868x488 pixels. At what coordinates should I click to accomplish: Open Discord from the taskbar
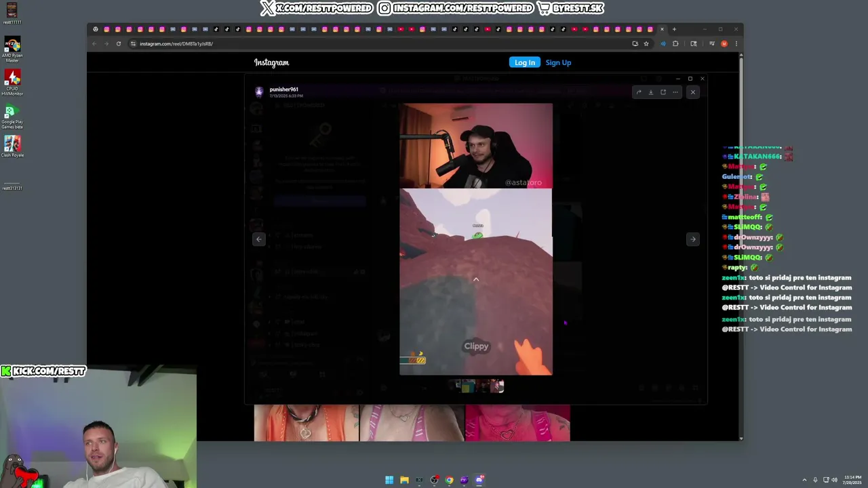tap(480, 480)
